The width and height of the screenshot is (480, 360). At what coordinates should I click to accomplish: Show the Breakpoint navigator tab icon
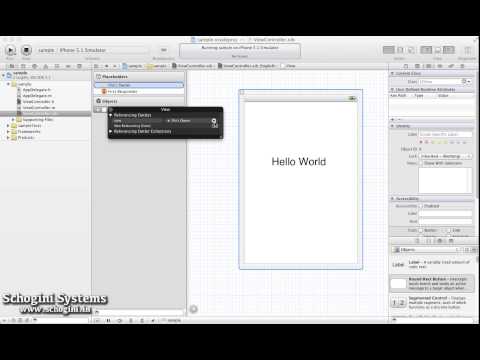(x=68, y=66)
